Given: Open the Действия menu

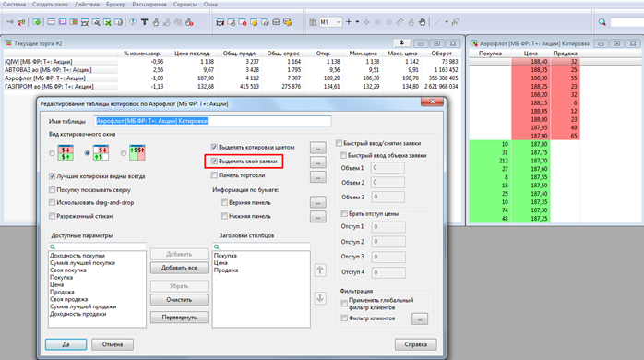Looking at the screenshot, I should tap(87, 4).
